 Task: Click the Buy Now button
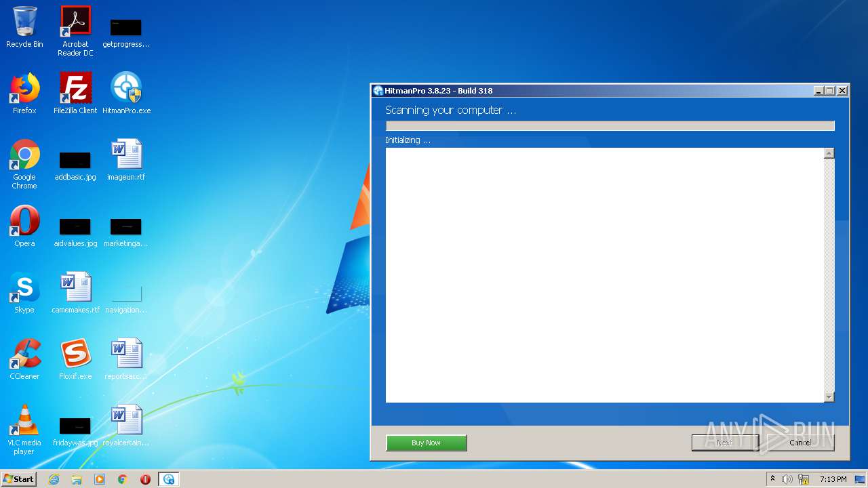coord(426,443)
